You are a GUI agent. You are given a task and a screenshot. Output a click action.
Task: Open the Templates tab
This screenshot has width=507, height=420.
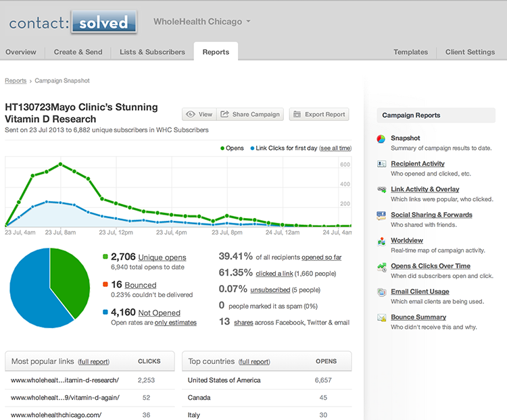click(410, 52)
